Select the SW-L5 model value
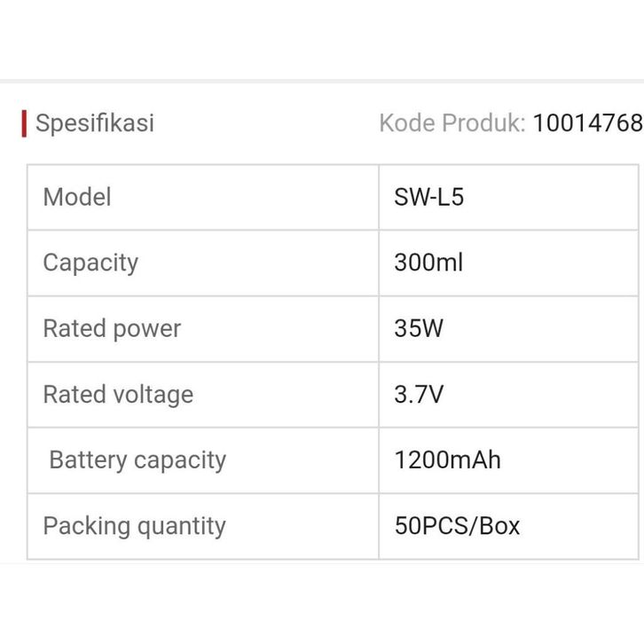Screen dimensions: 644x644 (x=429, y=197)
